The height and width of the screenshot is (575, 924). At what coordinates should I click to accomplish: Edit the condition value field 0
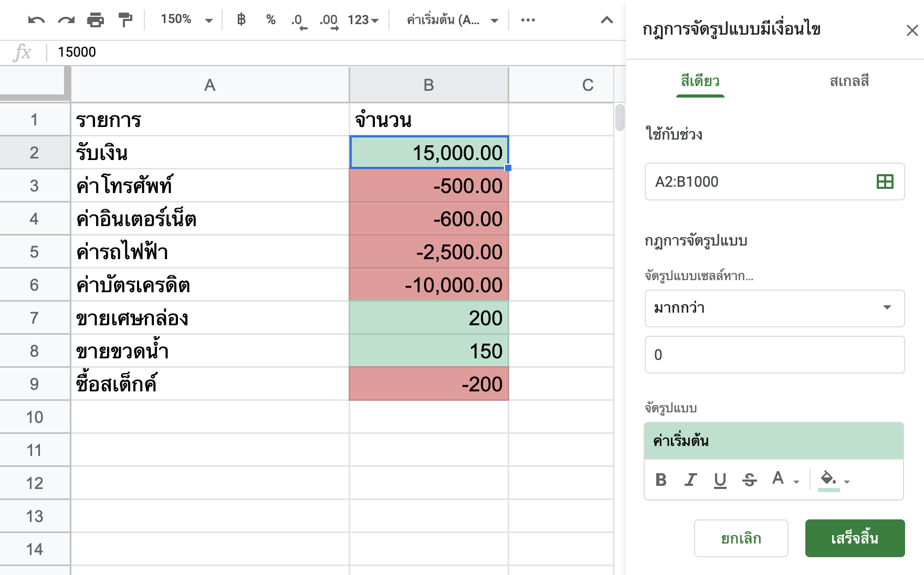(x=774, y=355)
